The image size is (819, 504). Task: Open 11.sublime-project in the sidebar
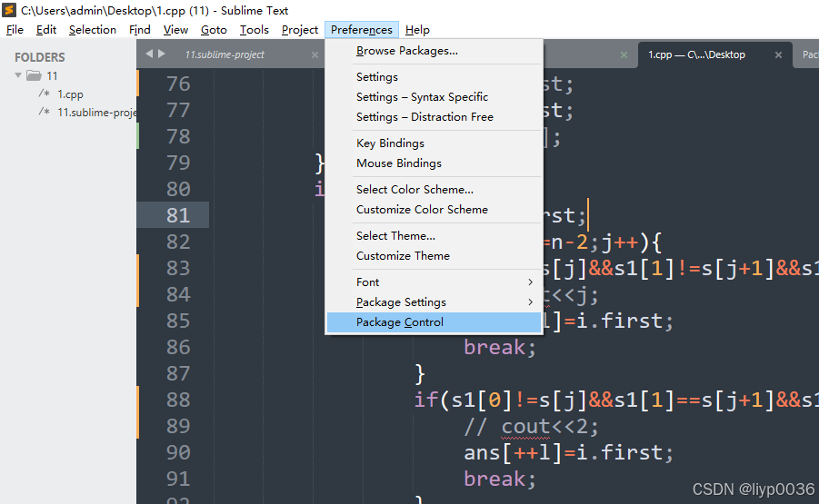tap(96, 113)
